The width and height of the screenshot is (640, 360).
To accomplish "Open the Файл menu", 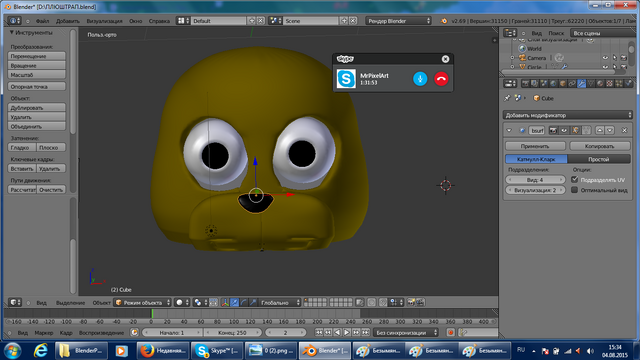I will [42, 21].
